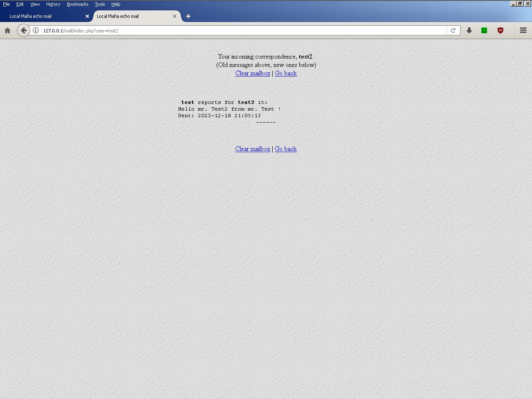Open the hamburger menu button
Image resolution: width=532 pixels, height=399 pixels.
tap(523, 30)
